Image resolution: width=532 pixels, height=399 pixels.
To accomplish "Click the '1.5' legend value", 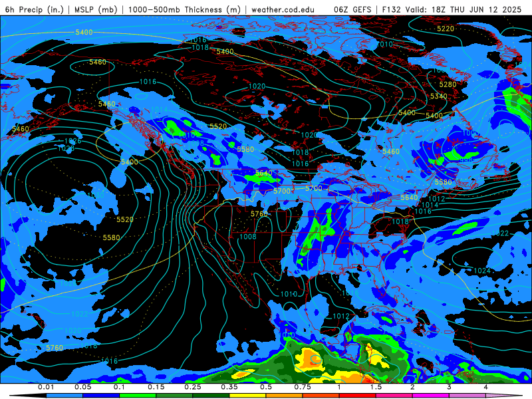I will (x=376, y=387).
